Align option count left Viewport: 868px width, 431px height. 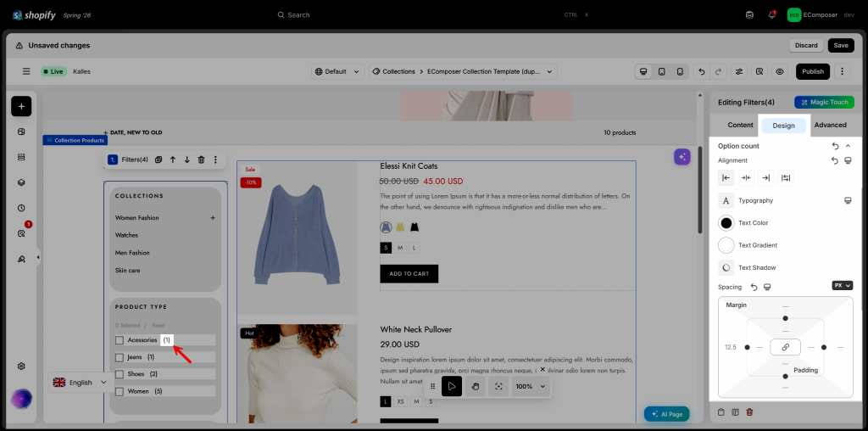tap(726, 178)
